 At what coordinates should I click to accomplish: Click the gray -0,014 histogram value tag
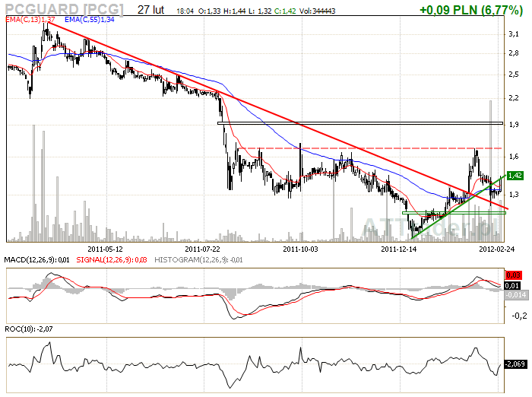click(x=516, y=295)
